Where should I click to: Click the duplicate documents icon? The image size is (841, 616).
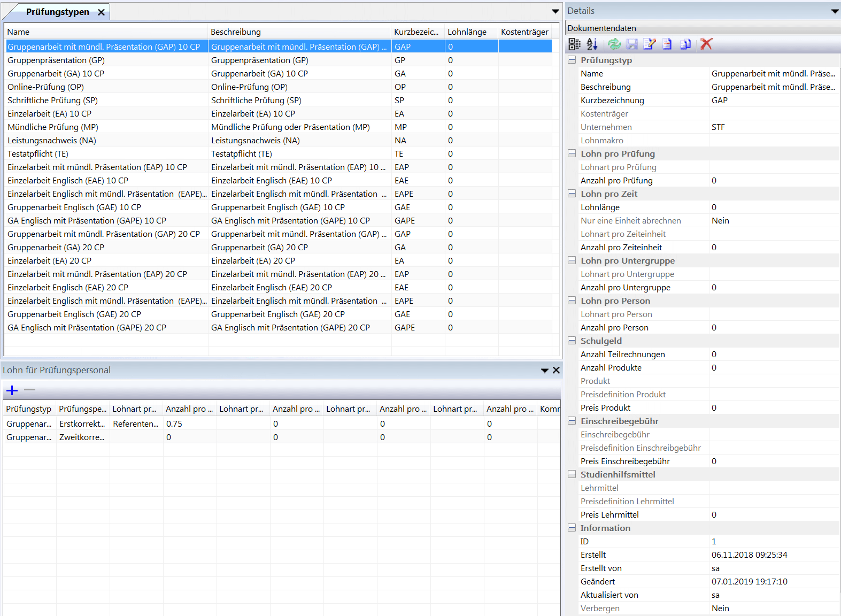click(685, 44)
